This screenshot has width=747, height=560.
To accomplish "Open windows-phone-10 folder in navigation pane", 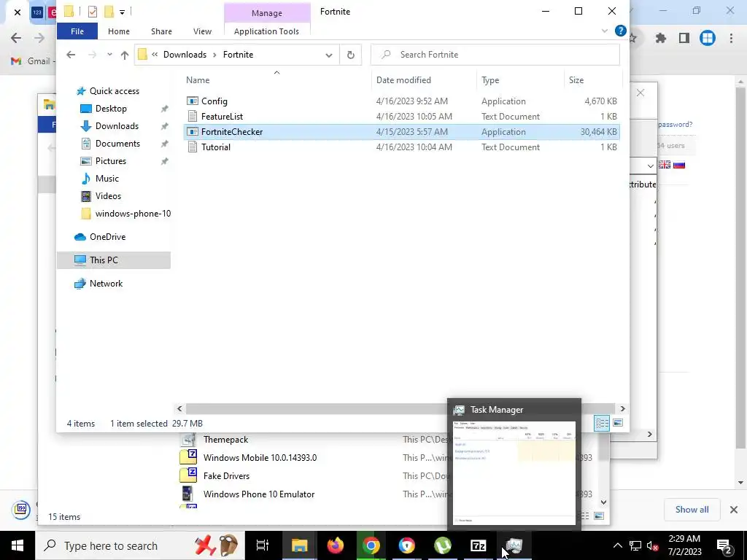I will (133, 214).
